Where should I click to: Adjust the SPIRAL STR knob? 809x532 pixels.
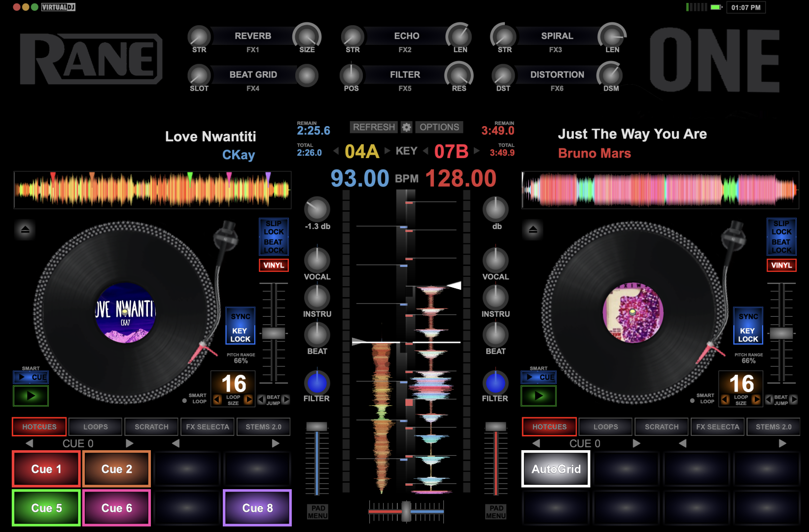(504, 36)
